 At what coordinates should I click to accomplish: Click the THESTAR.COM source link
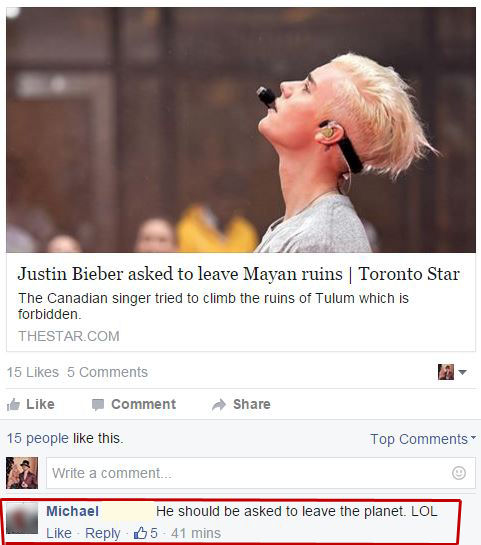point(69,336)
